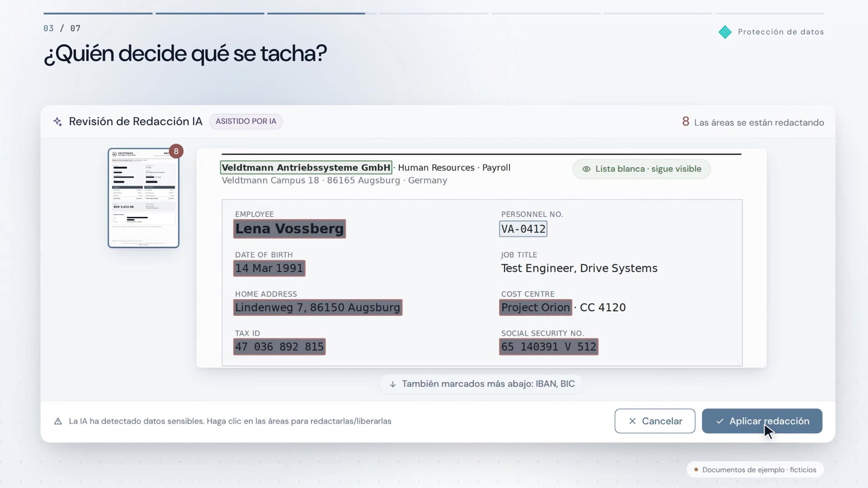
Task: Apply the redaction with Aplicar redacción
Action: [762, 421]
